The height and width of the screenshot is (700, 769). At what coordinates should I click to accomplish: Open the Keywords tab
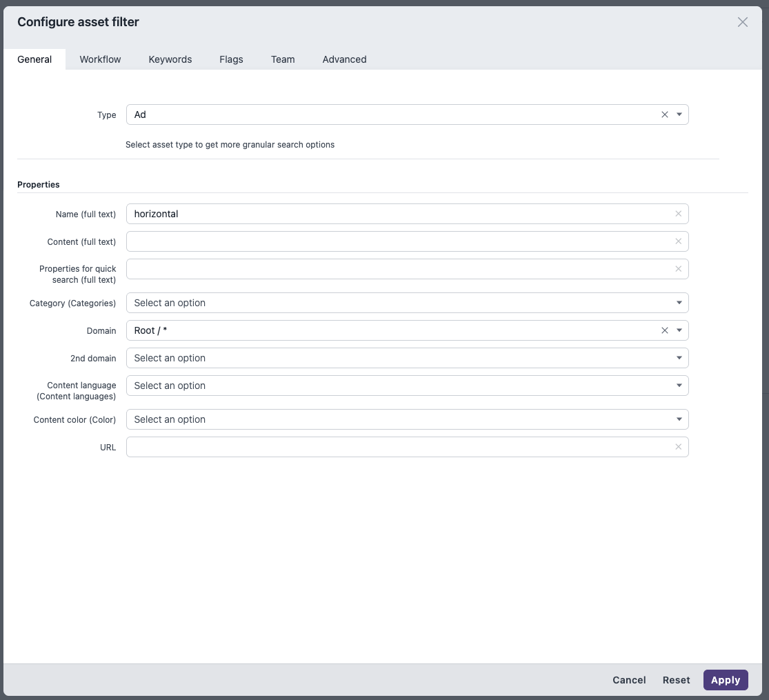coord(170,59)
